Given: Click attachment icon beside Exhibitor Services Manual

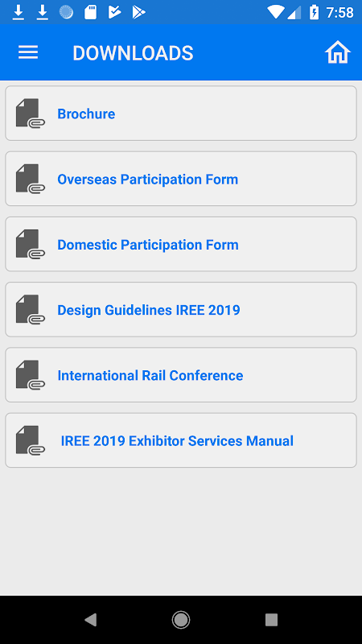Looking at the screenshot, I should [x=31, y=440].
